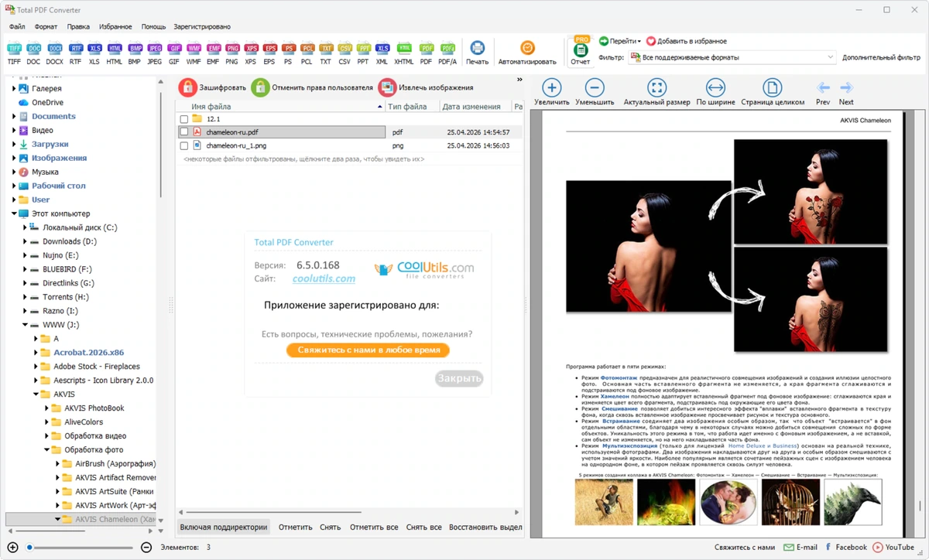Open the Зарегистрировано menu
The image size is (929, 560).
(202, 26)
